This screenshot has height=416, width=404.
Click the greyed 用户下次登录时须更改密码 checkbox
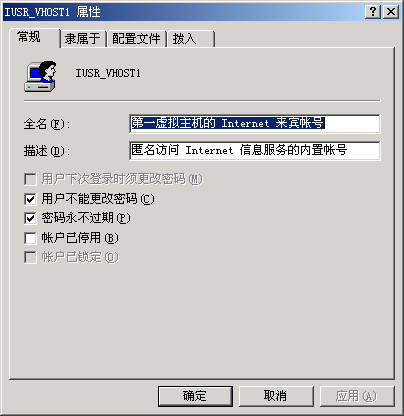pyautogui.click(x=30, y=179)
